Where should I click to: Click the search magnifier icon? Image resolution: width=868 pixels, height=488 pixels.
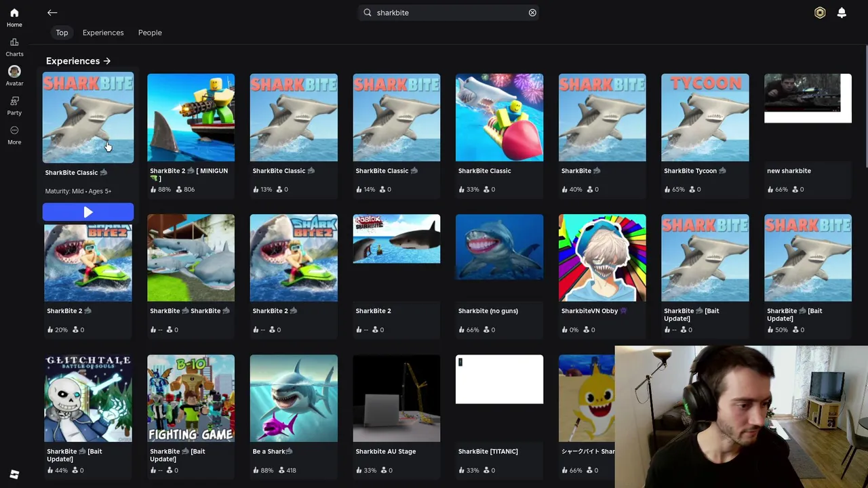coord(368,12)
